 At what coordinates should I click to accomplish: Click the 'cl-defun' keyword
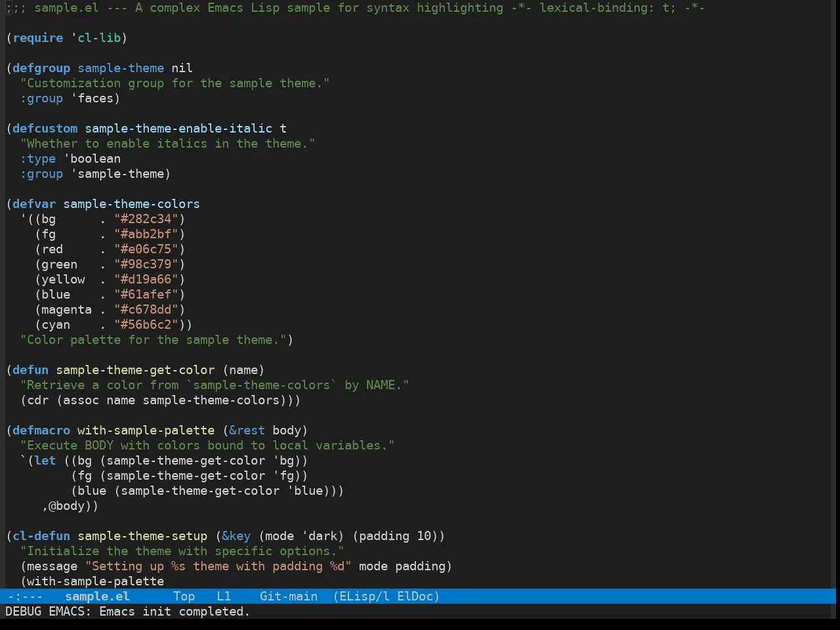tap(41, 535)
